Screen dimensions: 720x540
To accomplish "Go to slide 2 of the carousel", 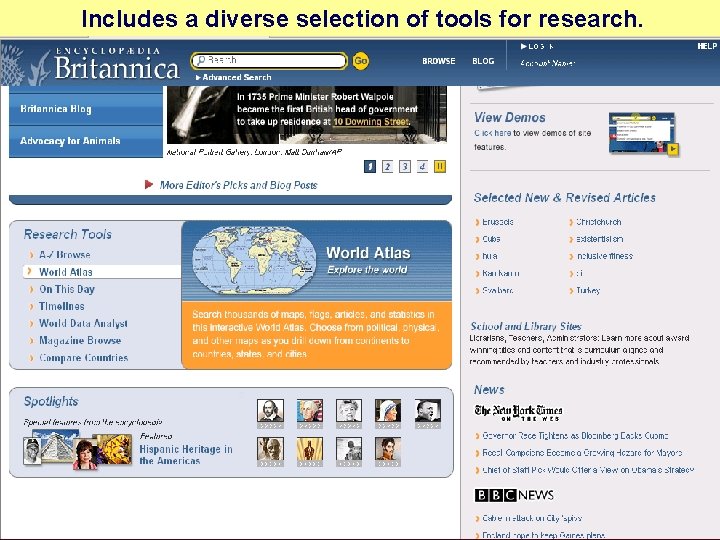I will tap(387, 166).
